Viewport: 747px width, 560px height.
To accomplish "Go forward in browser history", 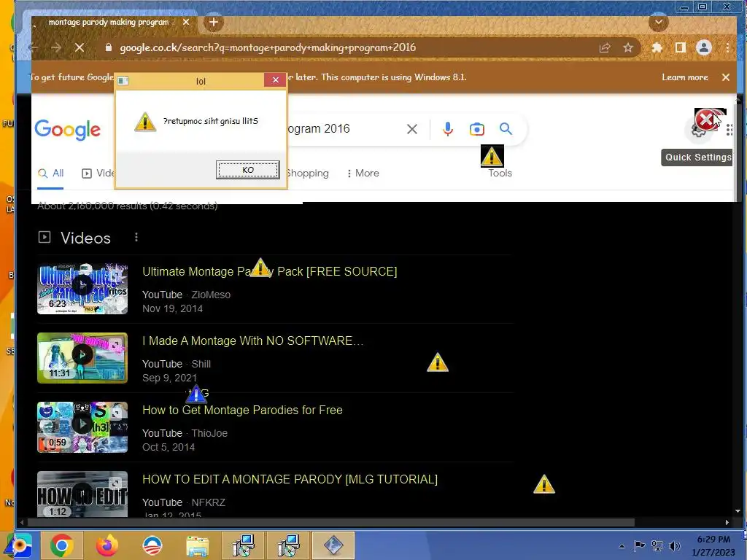I will [x=56, y=47].
